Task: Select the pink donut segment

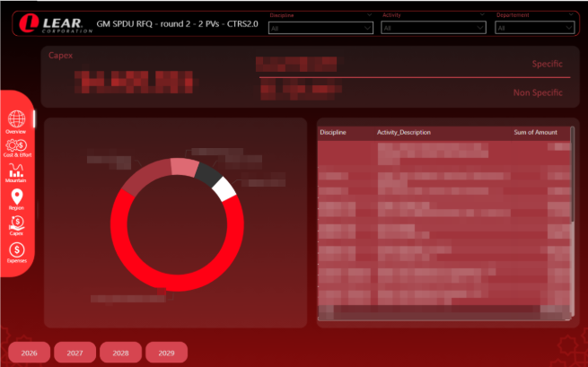Action: 184,167
